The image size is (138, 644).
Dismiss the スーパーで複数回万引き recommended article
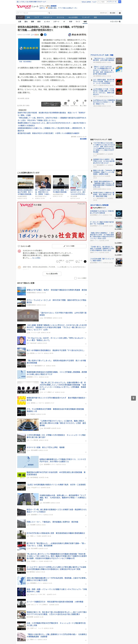86,607
